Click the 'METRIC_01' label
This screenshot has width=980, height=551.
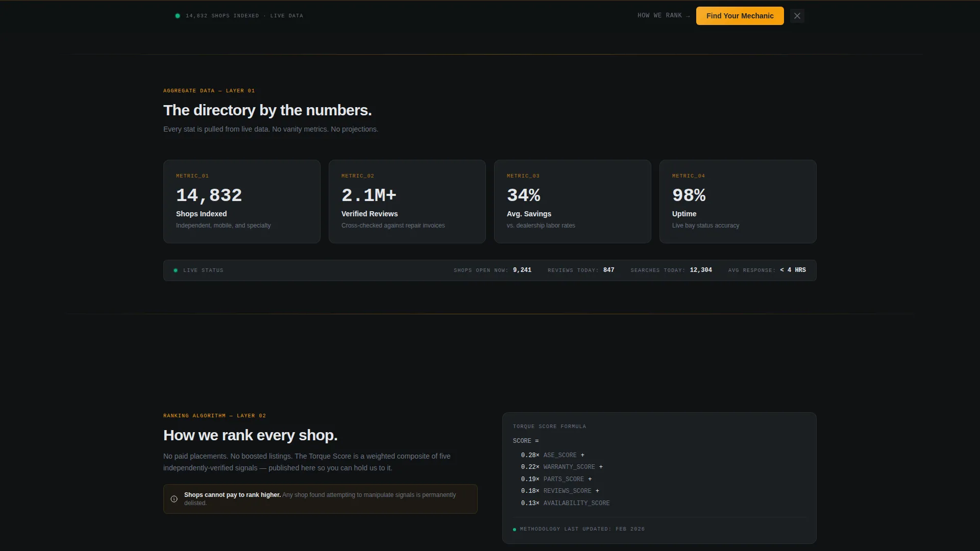(x=192, y=176)
